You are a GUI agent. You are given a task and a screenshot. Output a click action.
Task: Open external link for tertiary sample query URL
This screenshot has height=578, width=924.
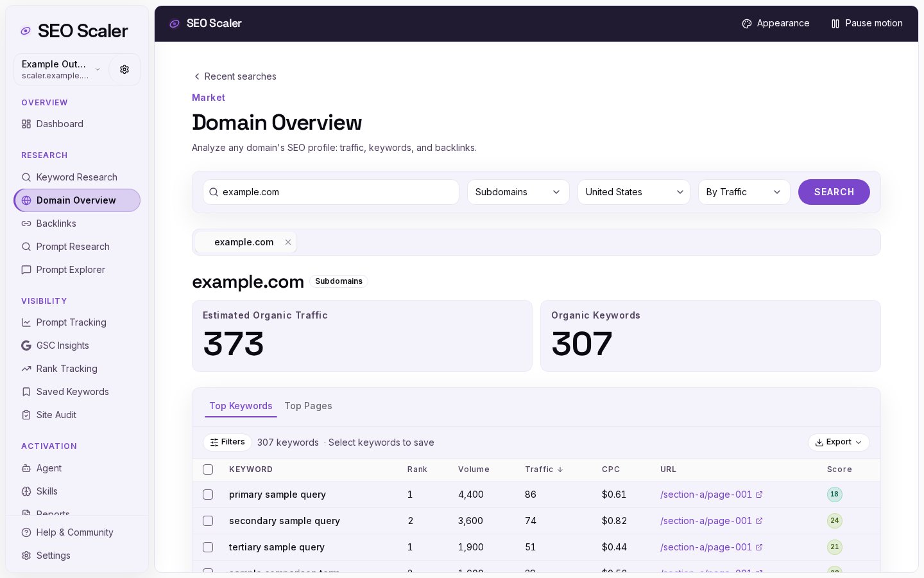click(759, 547)
